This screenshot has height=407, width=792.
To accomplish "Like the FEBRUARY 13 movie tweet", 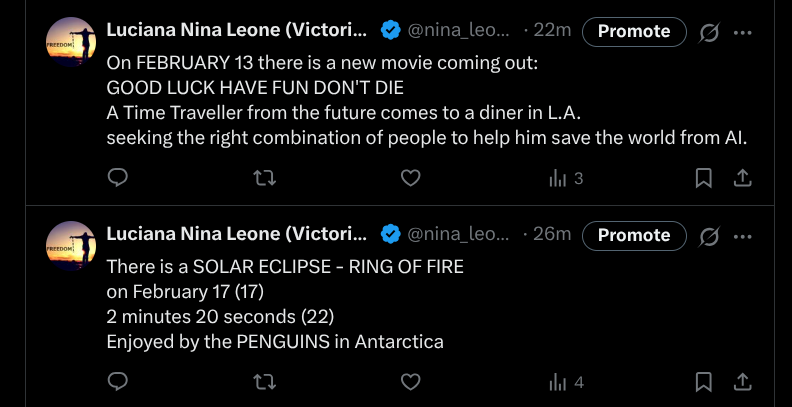I will point(410,178).
